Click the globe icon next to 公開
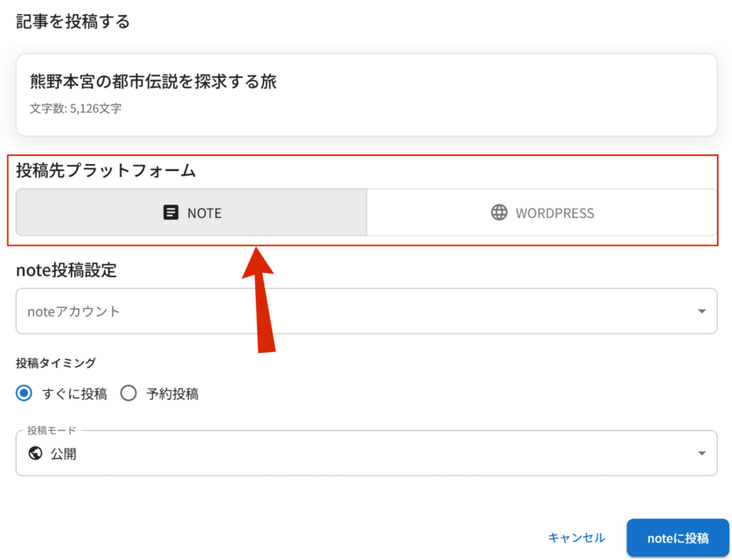The width and height of the screenshot is (732, 560). pos(34,454)
